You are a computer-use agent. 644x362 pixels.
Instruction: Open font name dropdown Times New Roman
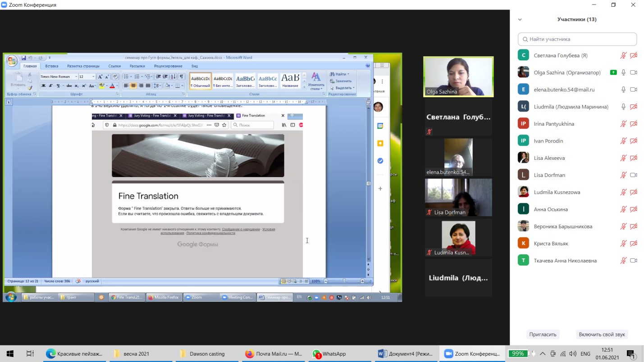(76, 77)
